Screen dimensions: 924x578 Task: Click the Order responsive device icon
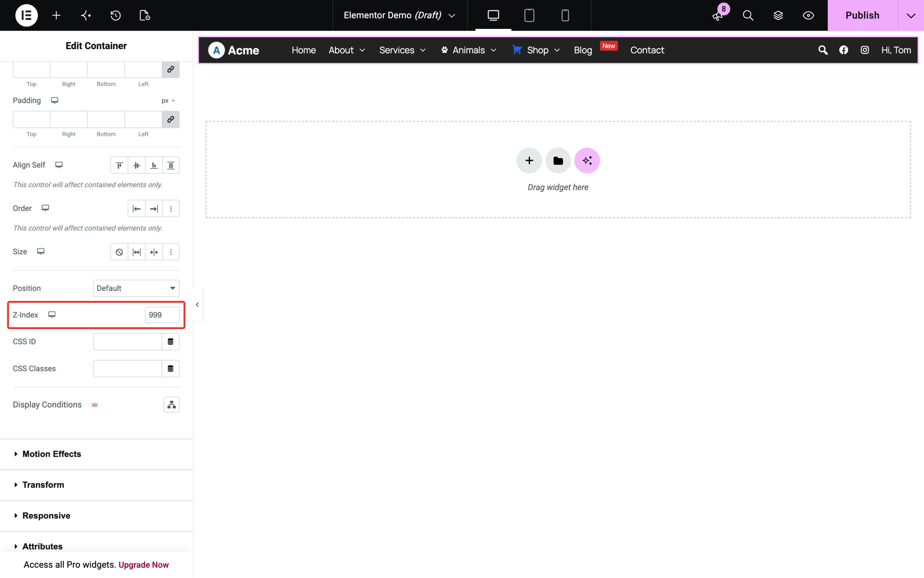(x=45, y=208)
